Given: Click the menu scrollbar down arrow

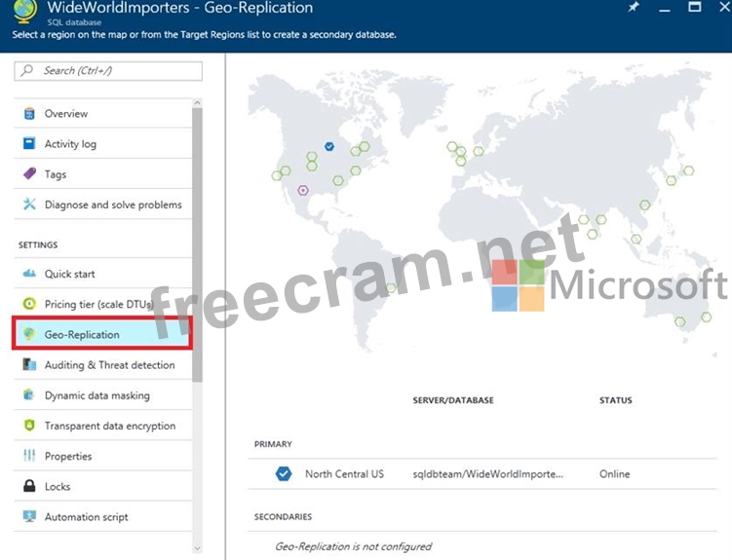Looking at the screenshot, I should [x=197, y=548].
